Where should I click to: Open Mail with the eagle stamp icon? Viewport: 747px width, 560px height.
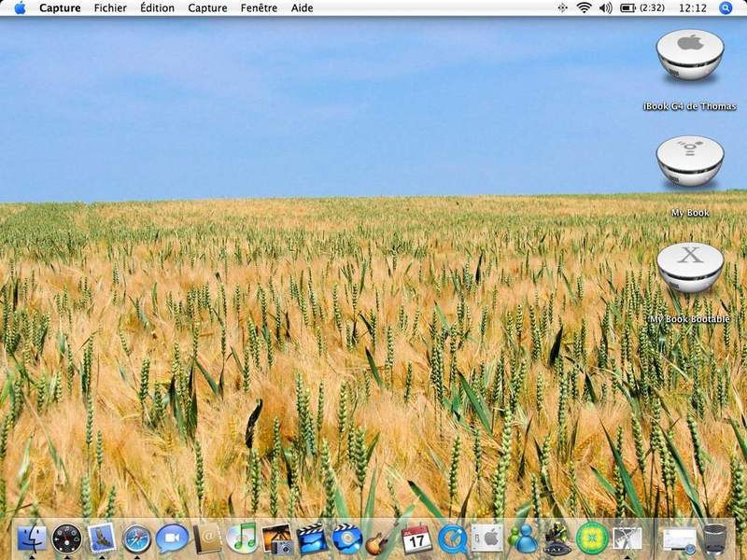click(102, 539)
